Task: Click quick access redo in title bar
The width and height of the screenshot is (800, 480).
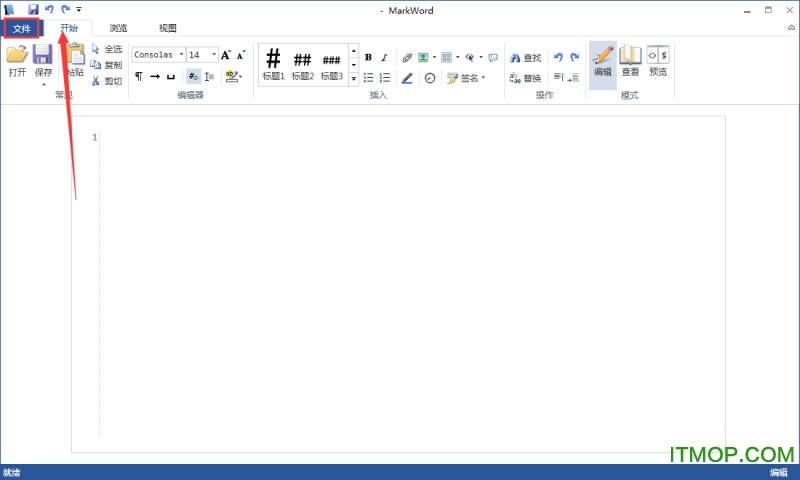Action: (65, 9)
